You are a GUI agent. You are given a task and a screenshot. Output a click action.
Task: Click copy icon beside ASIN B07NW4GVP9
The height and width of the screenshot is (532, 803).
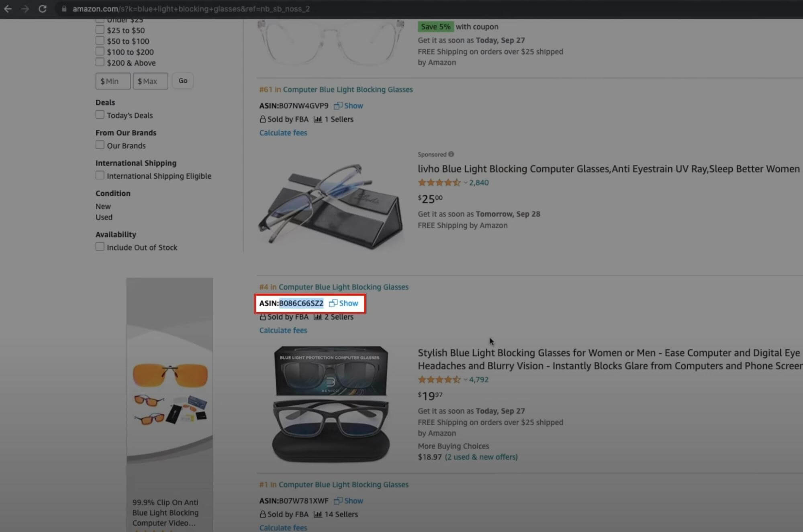pos(338,106)
